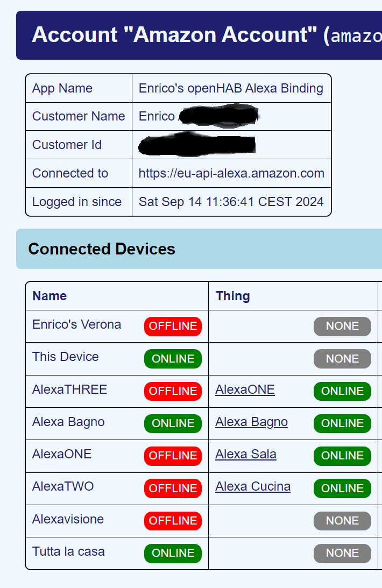Open the Alexa Bagno thing link
This screenshot has width=382, height=588.
251,422
